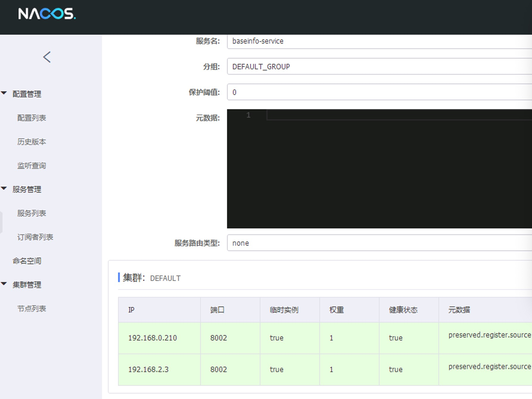Open 服务列表 in the sidebar
Screen dimensions: 532x399
pyautogui.click(x=32, y=213)
